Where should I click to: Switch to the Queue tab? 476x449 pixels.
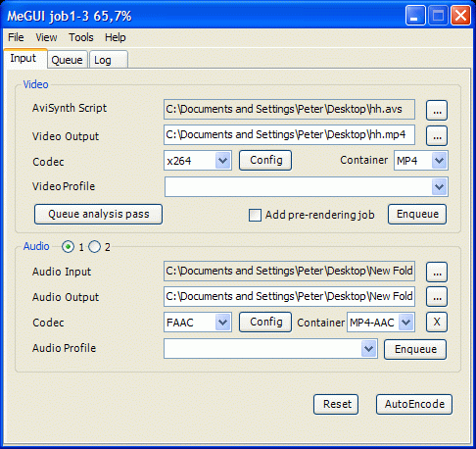click(x=68, y=60)
